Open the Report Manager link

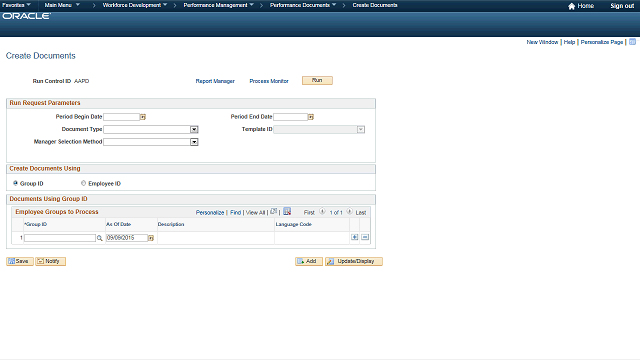tap(215, 81)
